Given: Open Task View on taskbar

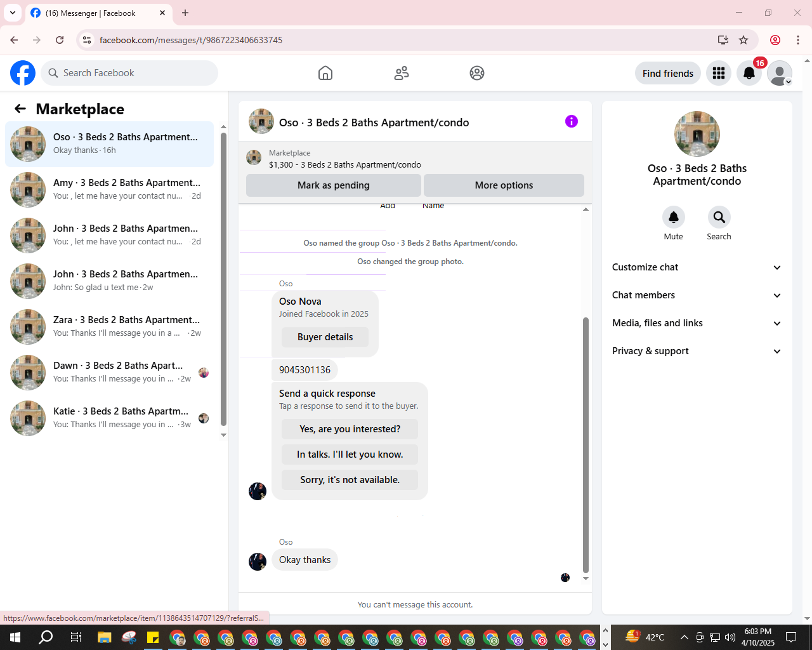Looking at the screenshot, I should tap(75, 637).
